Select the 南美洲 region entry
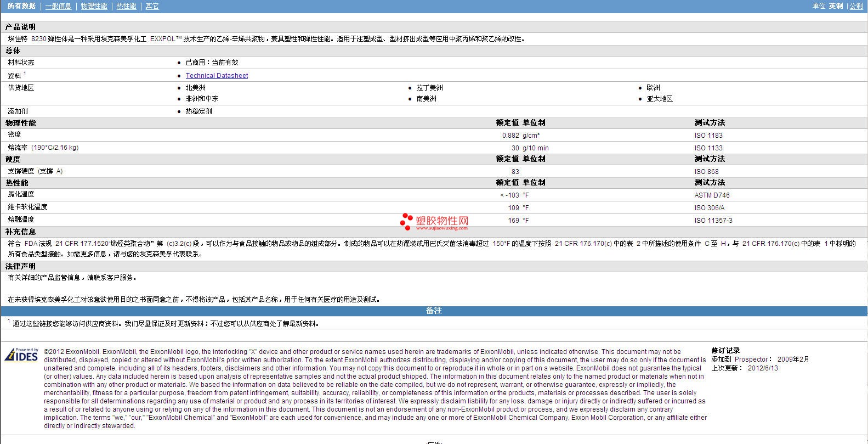 point(426,99)
